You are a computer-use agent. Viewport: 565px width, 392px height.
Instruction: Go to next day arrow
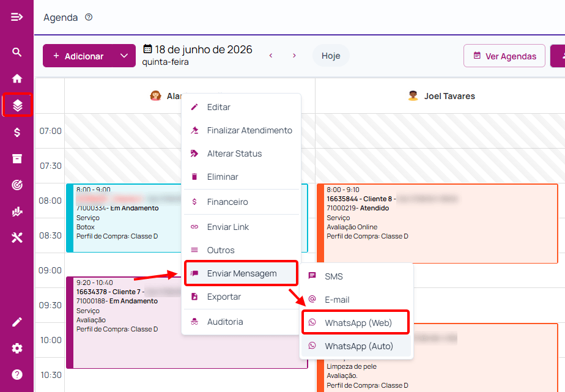[x=294, y=56]
